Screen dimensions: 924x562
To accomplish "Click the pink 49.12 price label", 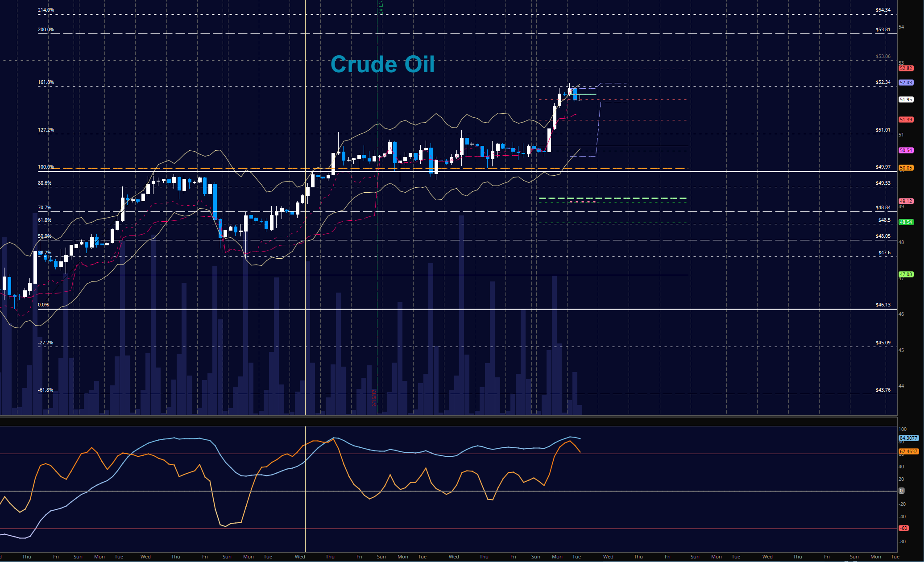I will coord(906,201).
